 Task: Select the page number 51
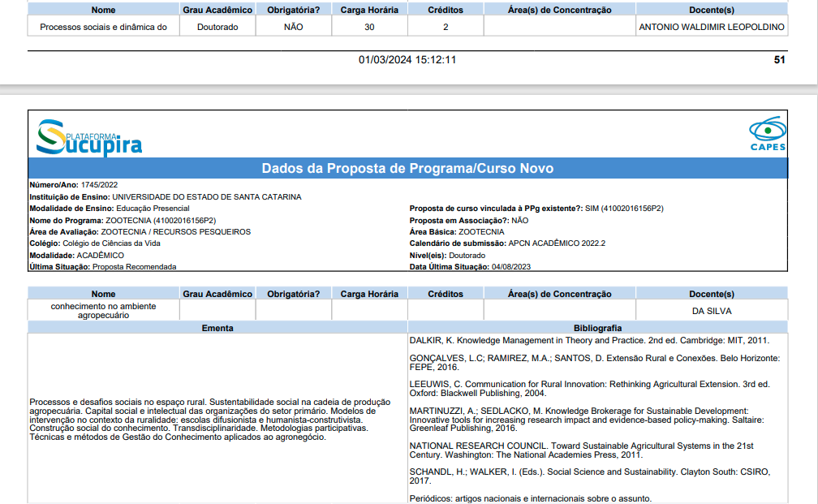pos(779,60)
